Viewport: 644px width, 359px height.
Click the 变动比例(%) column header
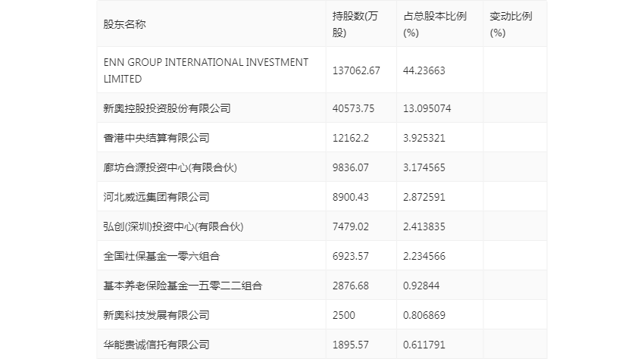click(x=511, y=24)
